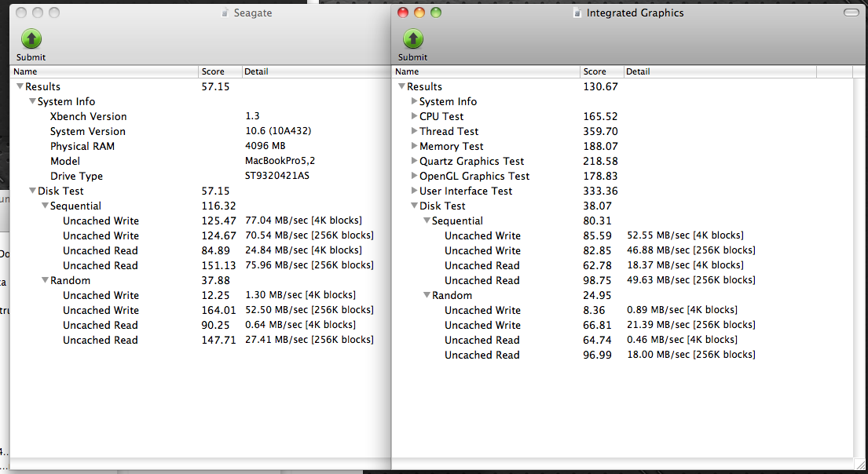Select the System Version row

click(200, 131)
